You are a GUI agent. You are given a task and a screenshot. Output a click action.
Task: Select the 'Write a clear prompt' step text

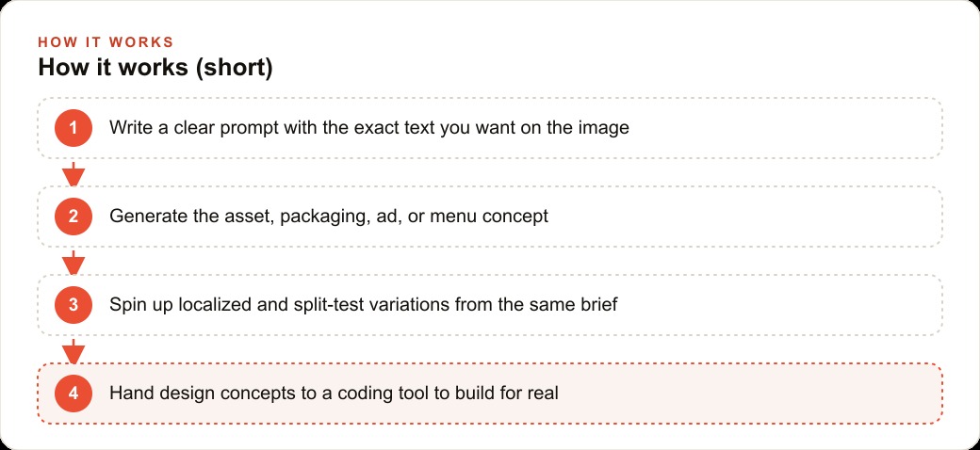(x=368, y=128)
